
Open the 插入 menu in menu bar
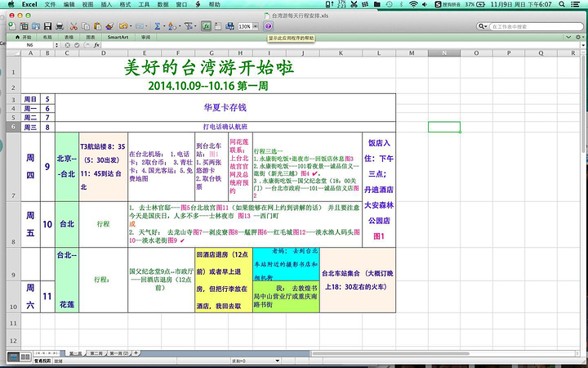click(106, 4)
